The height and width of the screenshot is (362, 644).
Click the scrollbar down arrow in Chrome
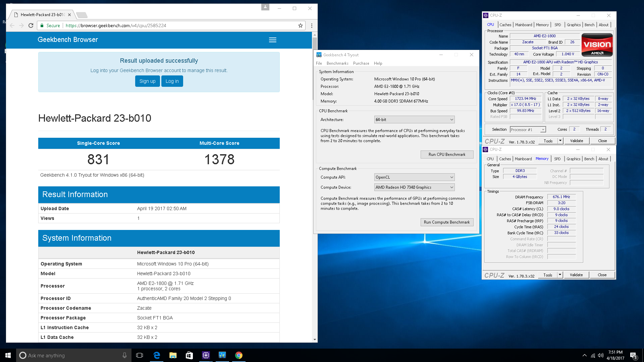click(315, 340)
